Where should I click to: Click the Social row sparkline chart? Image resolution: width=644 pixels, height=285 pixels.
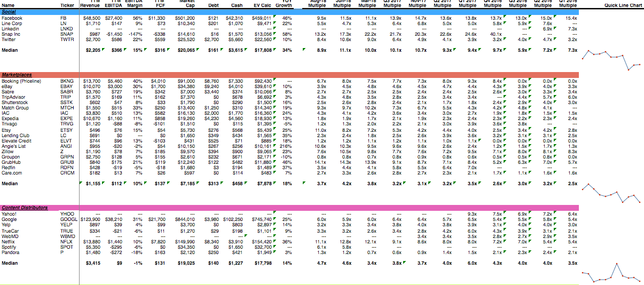click(x=611, y=61)
